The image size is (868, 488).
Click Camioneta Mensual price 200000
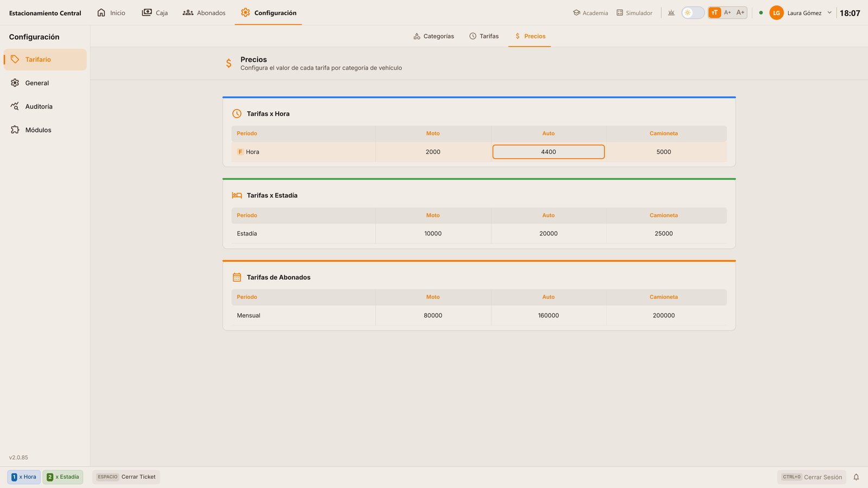(664, 316)
